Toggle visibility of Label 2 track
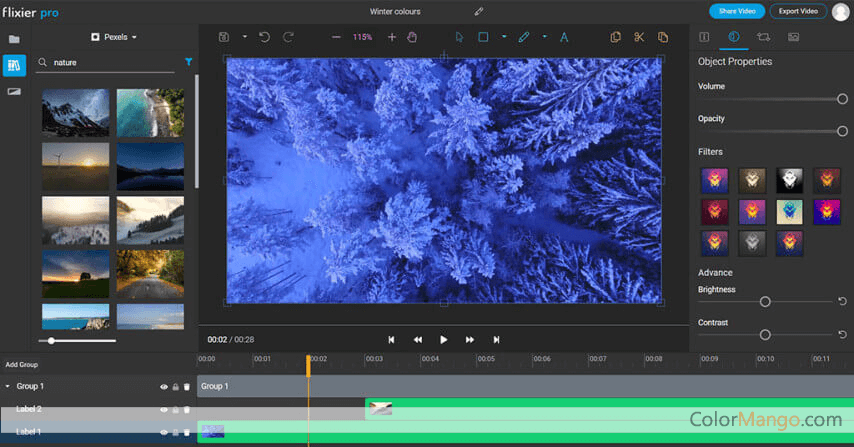 (x=163, y=409)
